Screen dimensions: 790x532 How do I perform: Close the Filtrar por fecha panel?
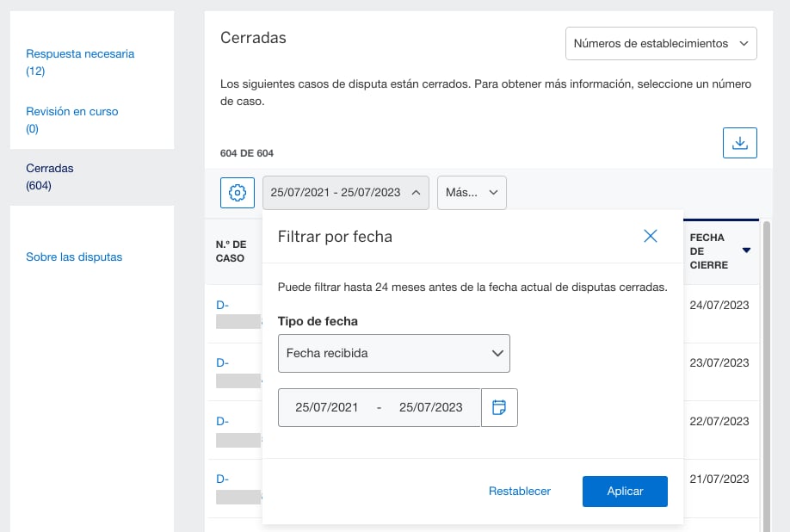(651, 236)
